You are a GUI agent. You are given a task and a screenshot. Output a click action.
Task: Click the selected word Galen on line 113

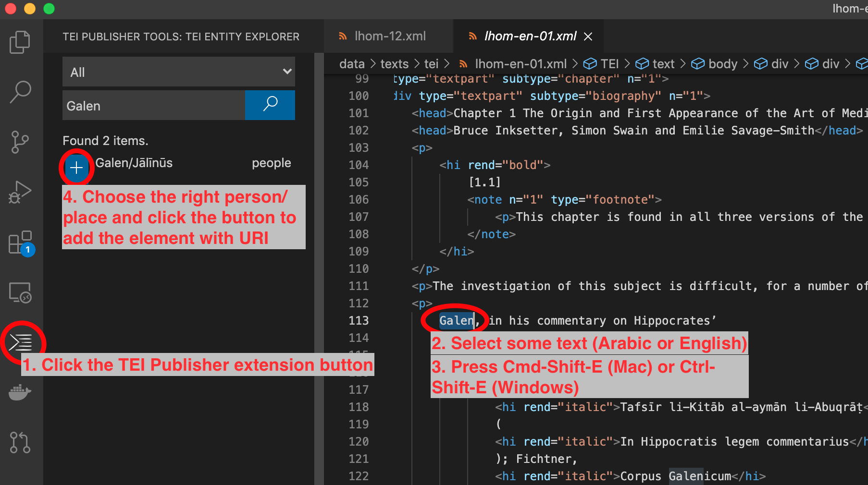[457, 320]
